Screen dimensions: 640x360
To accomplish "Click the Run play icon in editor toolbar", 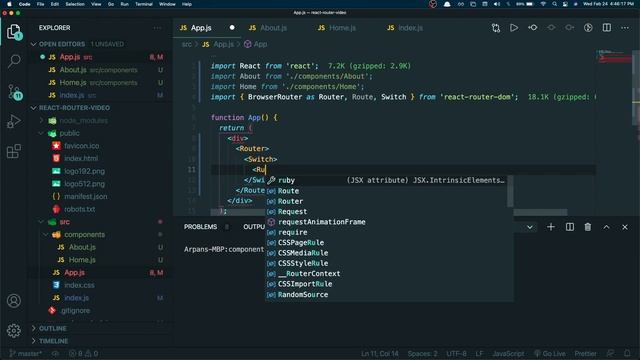I will [514, 28].
